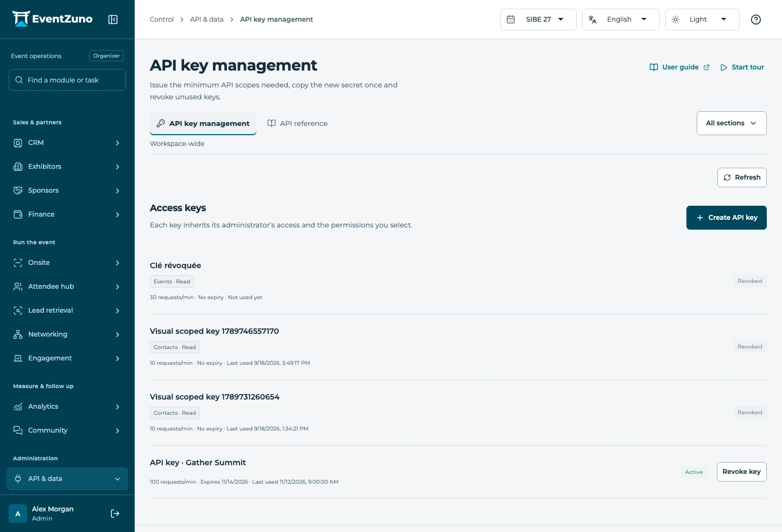Viewport: 782px width, 532px height.
Task: Click the CRM module icon
Action: coord(18,143)
